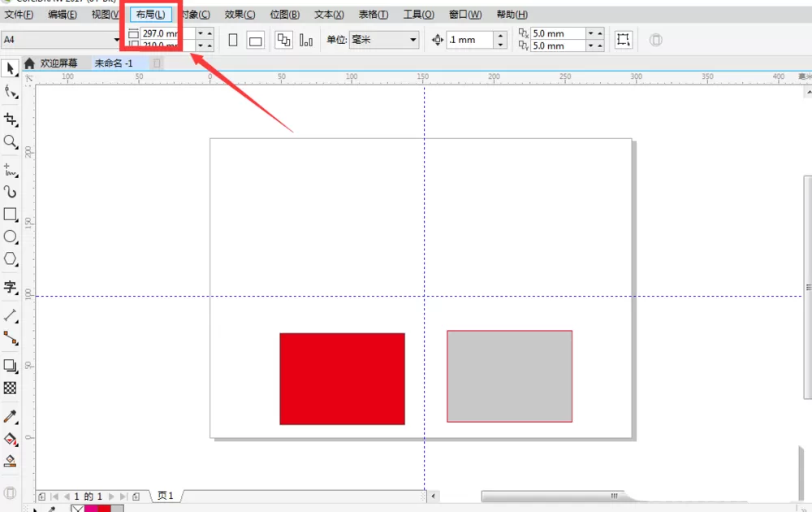This screenshot has width=812, height=512.
Task: Select the Parallel Dimension tool
Action: coord(11,315)
